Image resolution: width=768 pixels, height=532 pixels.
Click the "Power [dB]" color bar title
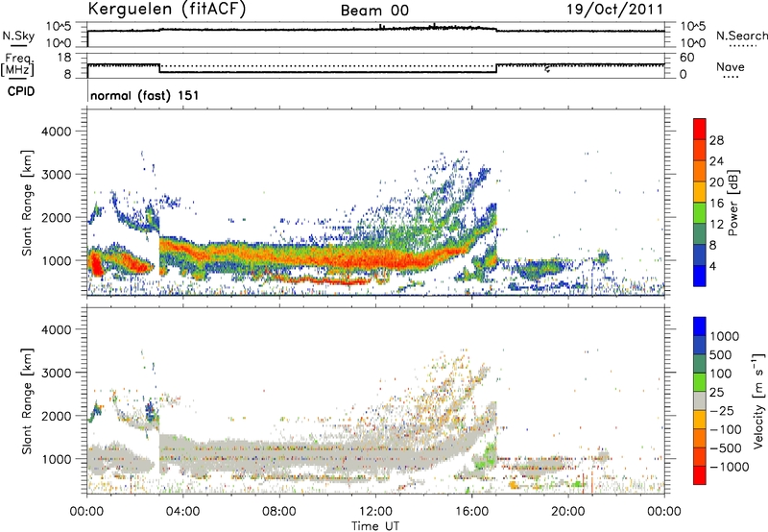coord(732,204)
